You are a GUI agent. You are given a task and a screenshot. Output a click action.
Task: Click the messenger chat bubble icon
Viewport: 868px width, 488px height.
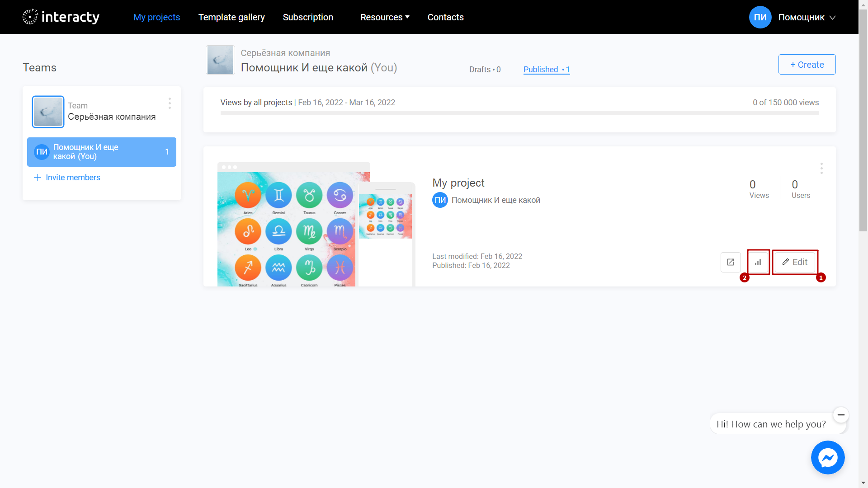[828, 458]
